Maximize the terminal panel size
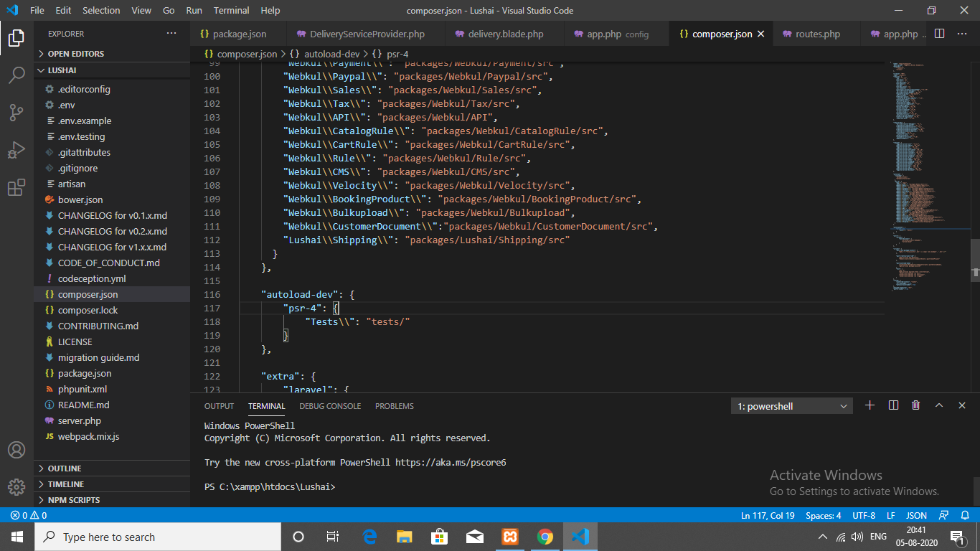 coord(939,405)
